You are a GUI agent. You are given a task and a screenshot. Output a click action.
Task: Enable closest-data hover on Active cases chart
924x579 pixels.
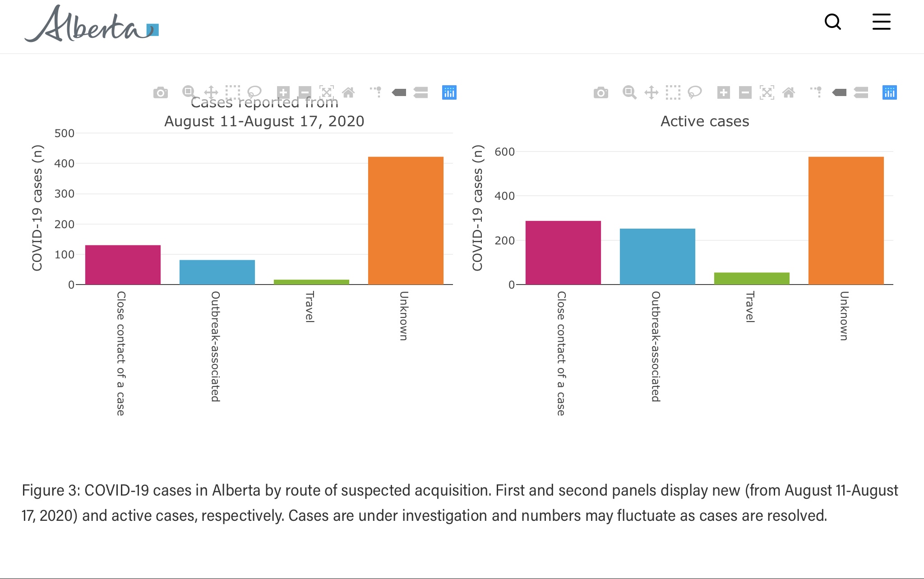(839, 93)
